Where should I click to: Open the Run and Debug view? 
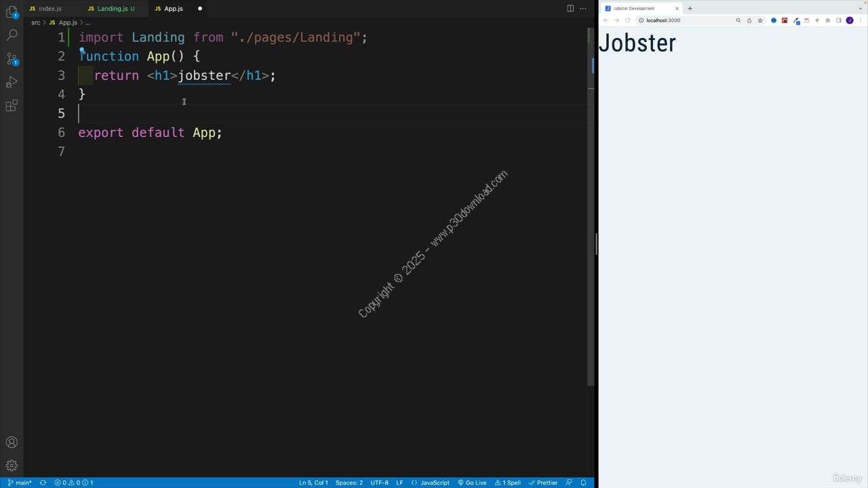[12, 82]
